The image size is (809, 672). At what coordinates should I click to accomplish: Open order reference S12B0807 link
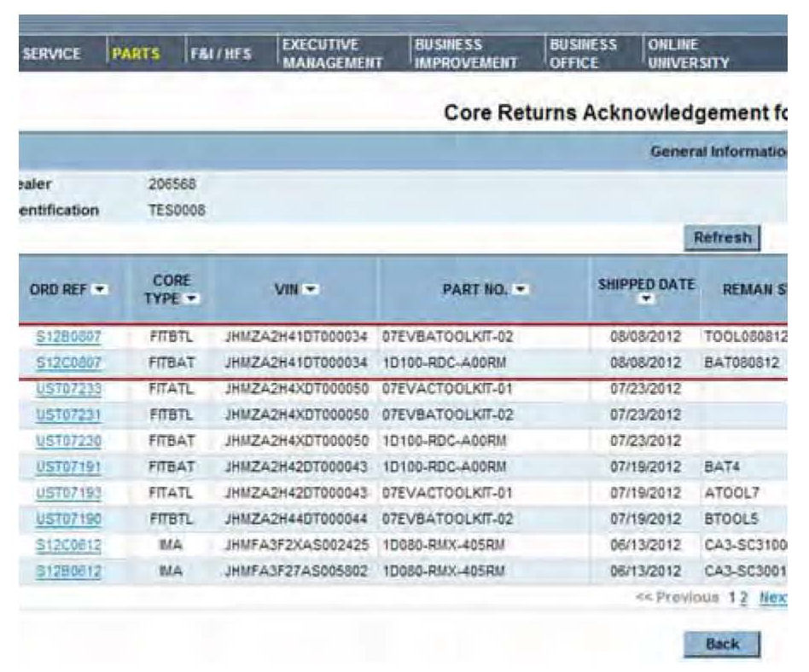68,336
